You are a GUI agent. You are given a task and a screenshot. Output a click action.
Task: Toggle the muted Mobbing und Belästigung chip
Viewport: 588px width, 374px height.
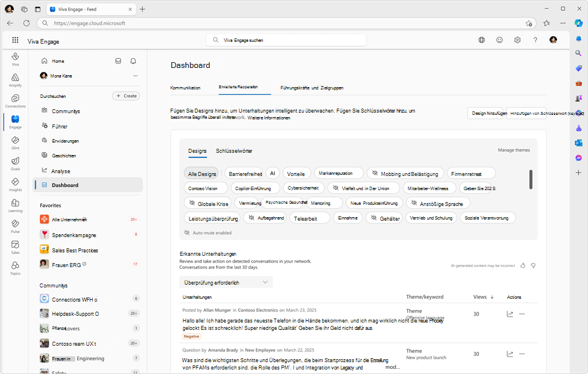405,174
